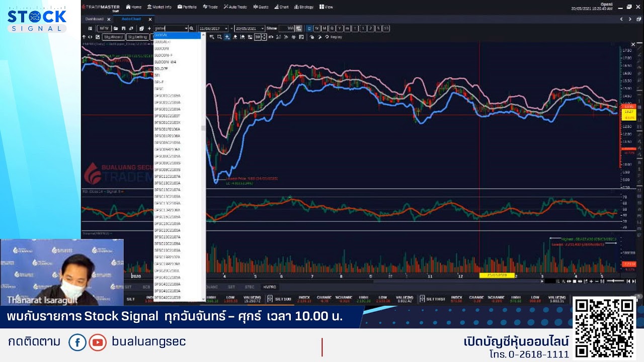
Task: Click the YouTube icon in banner
Action: click(x=98, y=342)
